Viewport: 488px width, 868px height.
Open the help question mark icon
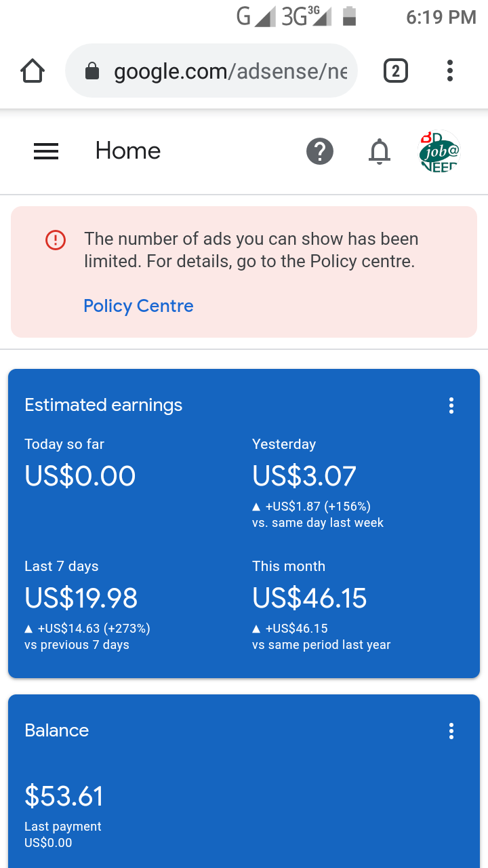(x=320, y=151)
